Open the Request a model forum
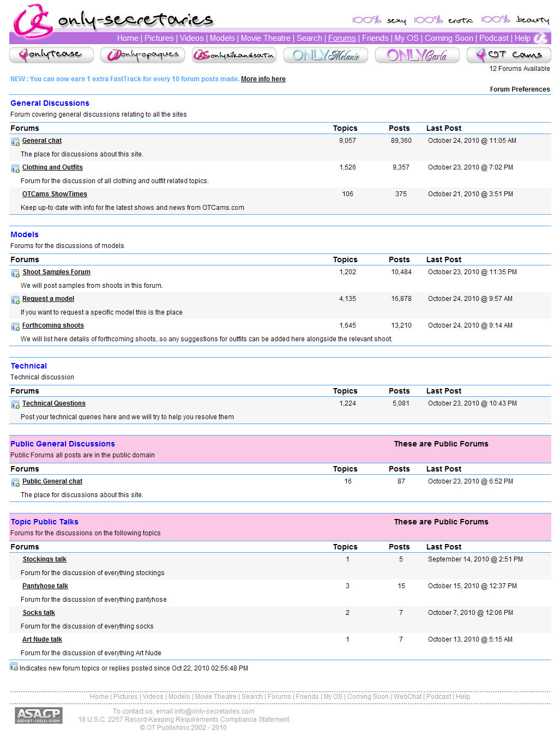The height and width of the screenshot is (731, 560). pos(48,299)
